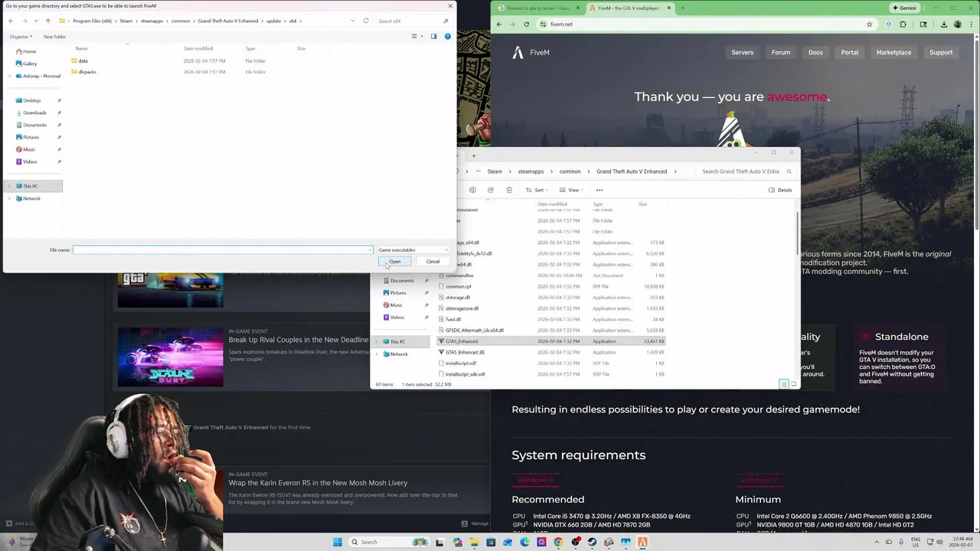Bookmark fivem.net with star icon
Viewport: 980px width, 551px height.
[x=869, y=24]
